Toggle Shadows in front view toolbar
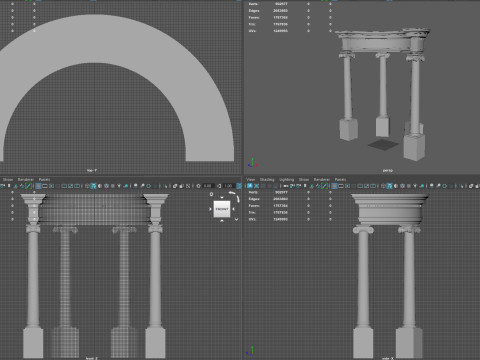 pos(125,186)
